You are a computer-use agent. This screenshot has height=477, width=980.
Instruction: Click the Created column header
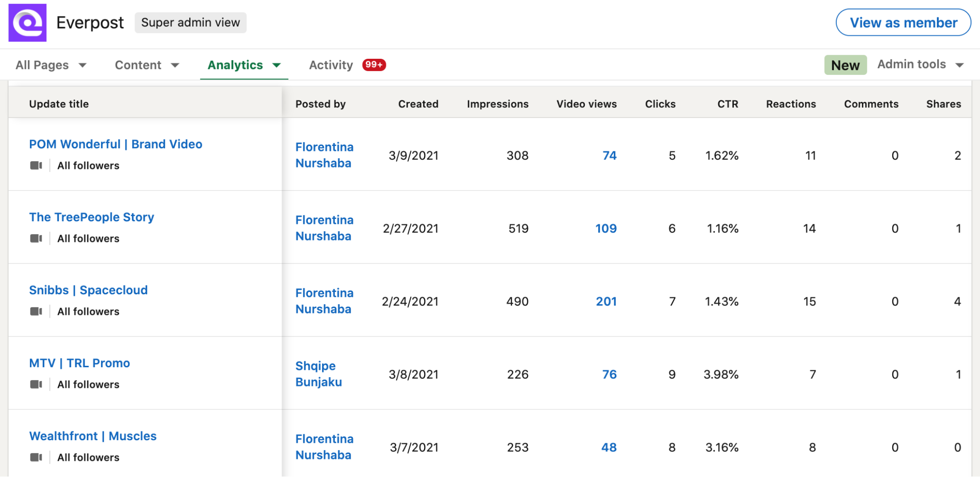(418, 104)
